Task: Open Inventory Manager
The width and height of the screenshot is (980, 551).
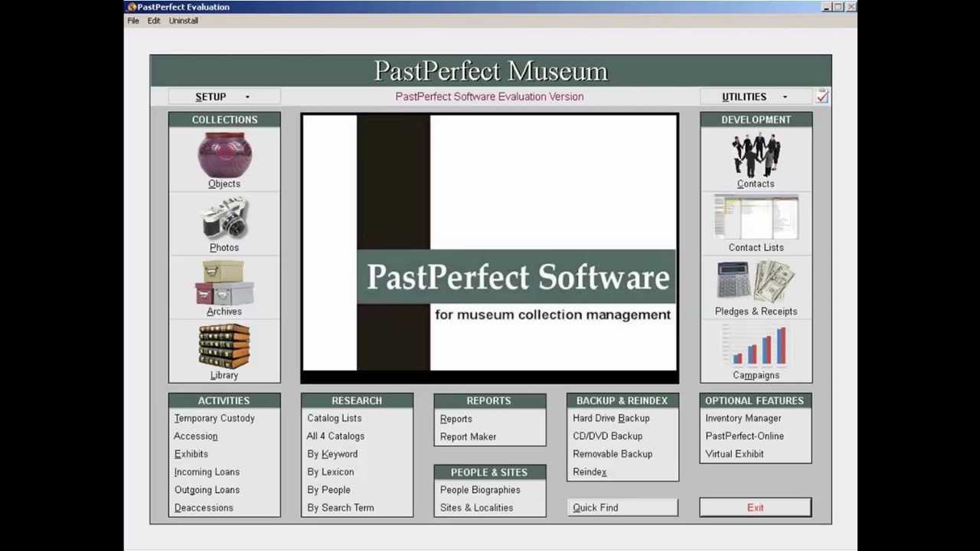Action: pos(743,419)
